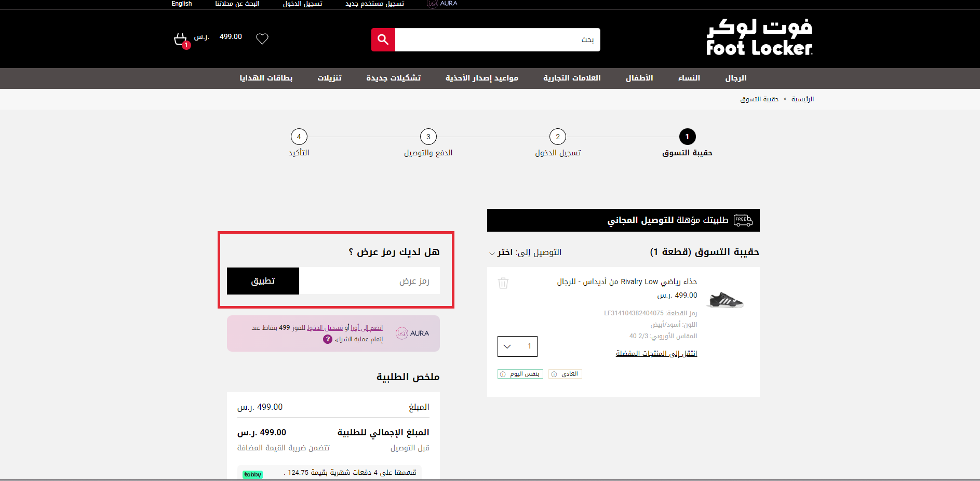Click the tabby logo badge

click(253, 474)
